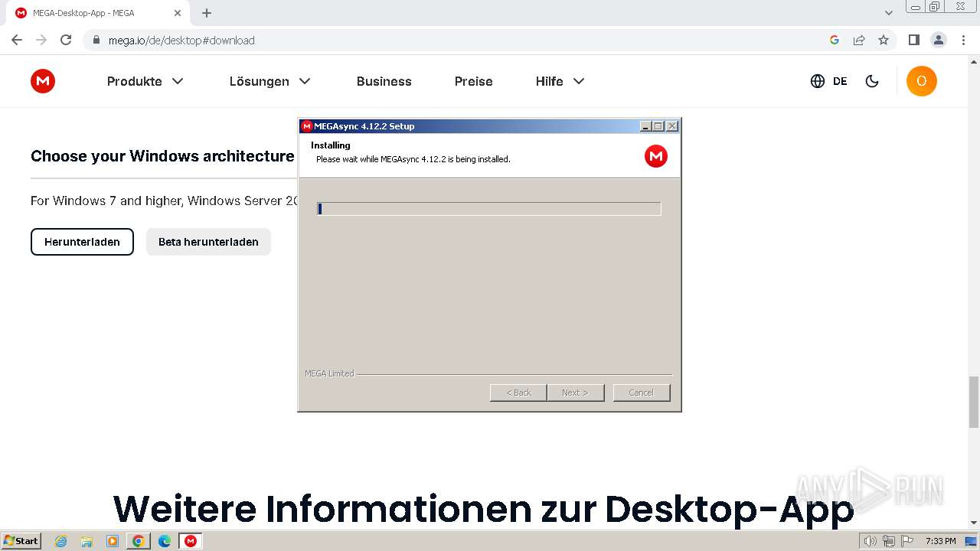Viewport: 980px width, 551px height.
Task: Click the browser forward arrow
Action: (x=41, y=40)
